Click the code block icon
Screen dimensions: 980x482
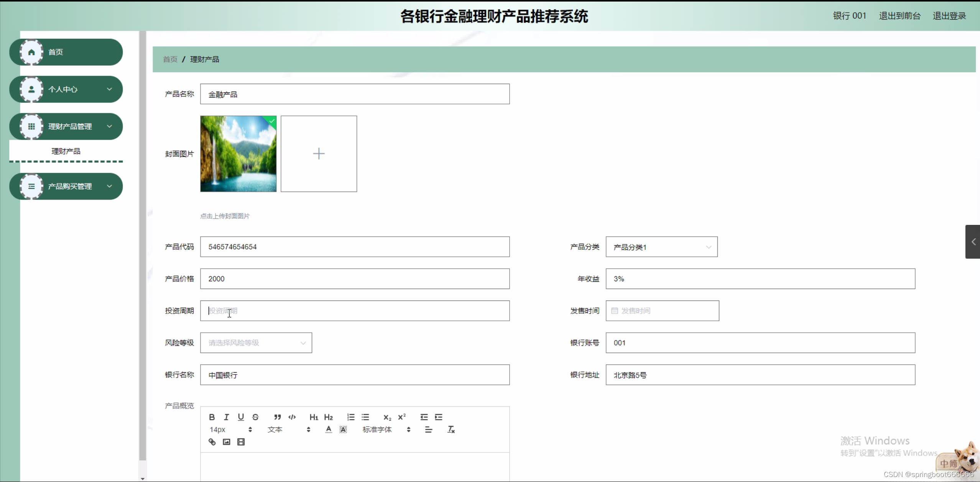click(x=292, y=417)
